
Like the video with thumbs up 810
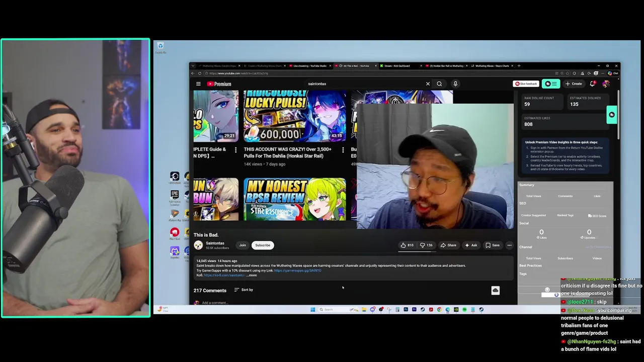click(x=407, y=245)
